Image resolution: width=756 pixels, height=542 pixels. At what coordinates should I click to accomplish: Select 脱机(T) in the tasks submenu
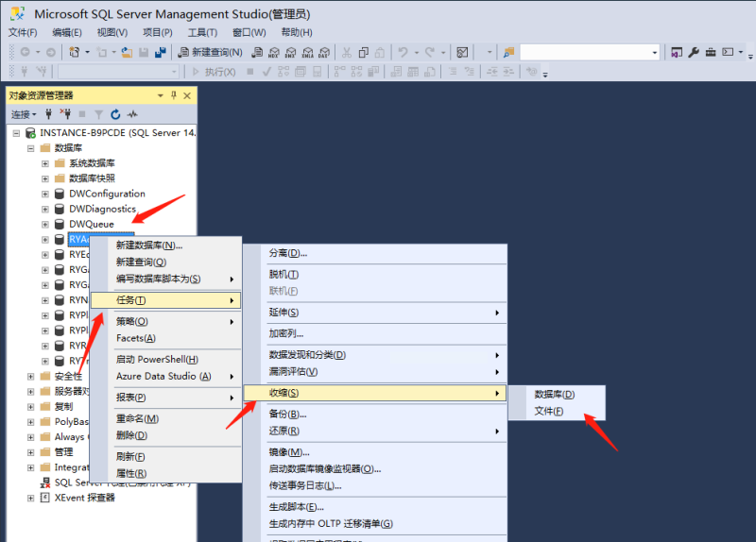375,275
